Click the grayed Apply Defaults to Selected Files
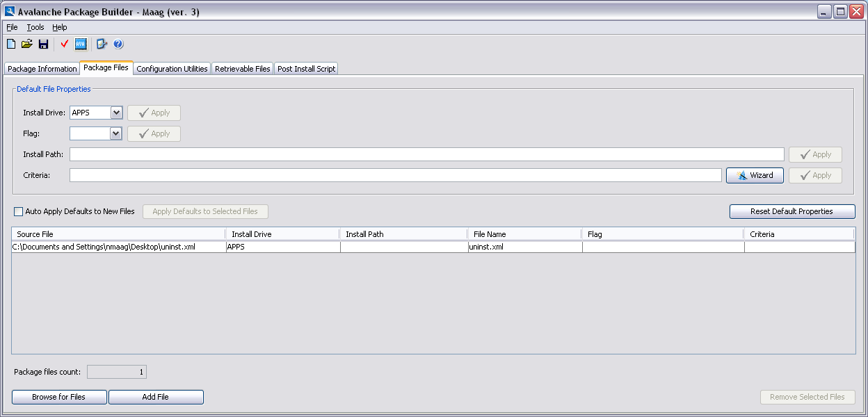The image size is (868, 417). coord(205,211)
